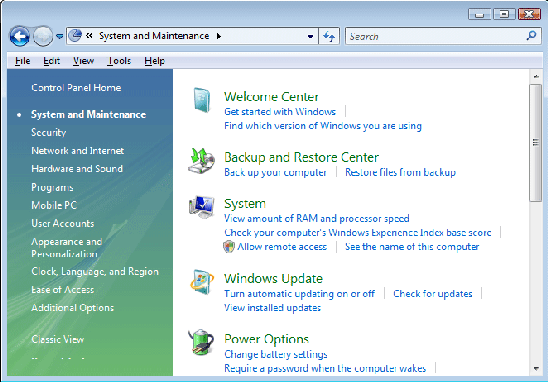Image resolution: width=548 pixels, height=382 pixels.
Task: Open the Security category
Action: (49, 132)
